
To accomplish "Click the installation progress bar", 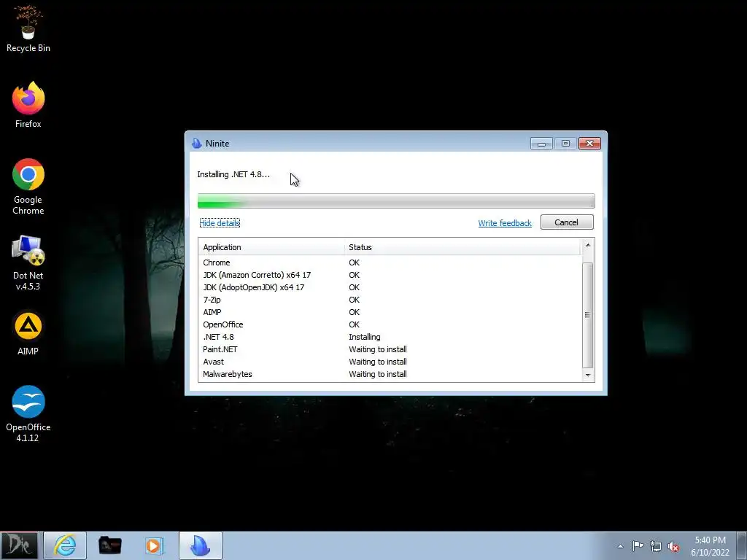I will click(x=396, y=201).
